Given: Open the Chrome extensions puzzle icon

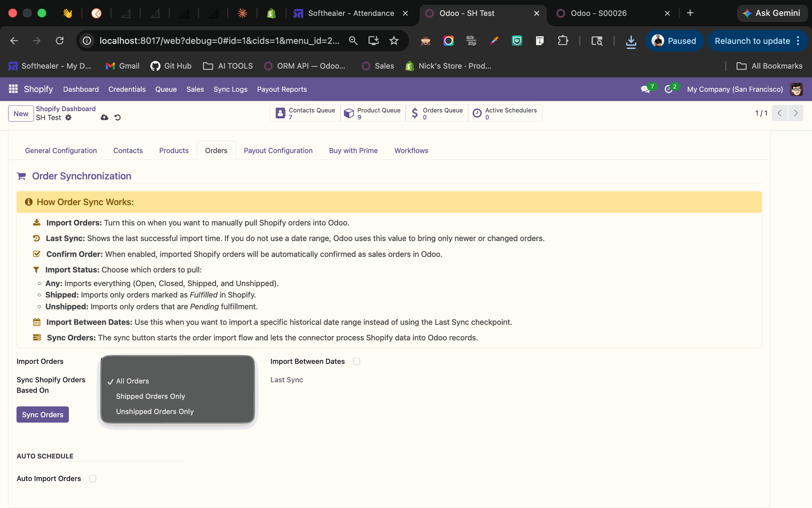Looking at the screenshot, I should tap(562, 41).
